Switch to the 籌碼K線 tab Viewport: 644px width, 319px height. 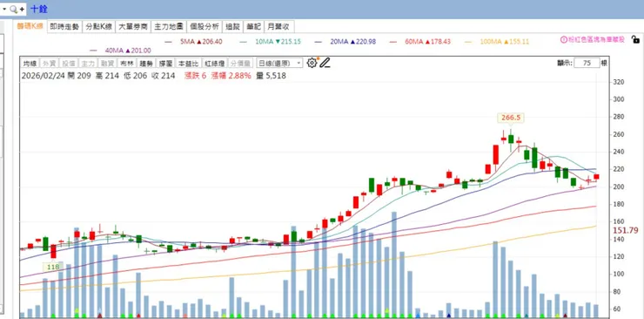30,26
